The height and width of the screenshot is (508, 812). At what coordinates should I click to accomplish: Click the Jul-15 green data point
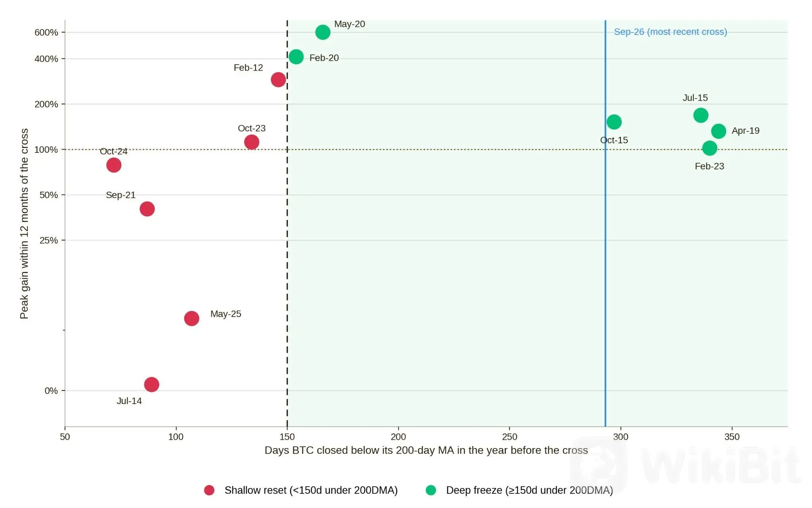pyautogui.click(x=701, y=115)
